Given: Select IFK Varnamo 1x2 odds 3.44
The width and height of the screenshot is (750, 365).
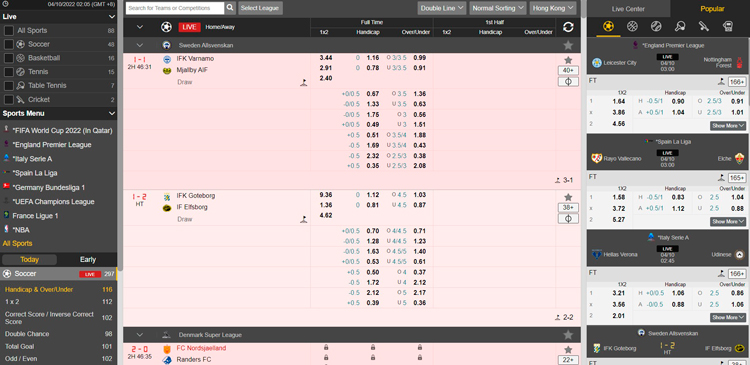Looking at the screenshot, I should [325, 58].
